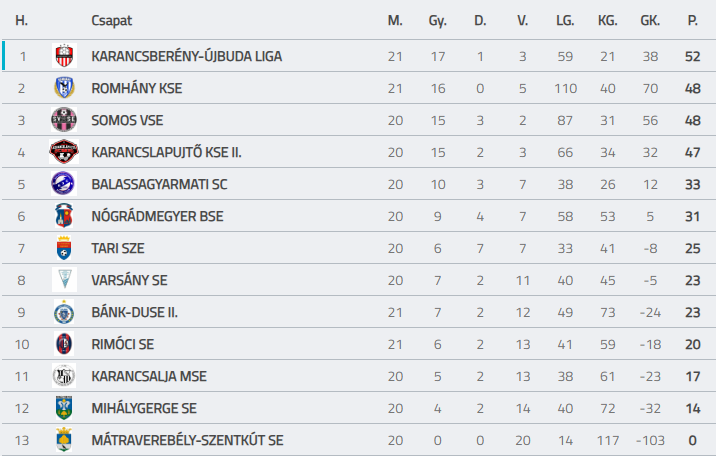Click the P. points column header
This screenshot has width=716, height=456.
[x=692, y=21]
